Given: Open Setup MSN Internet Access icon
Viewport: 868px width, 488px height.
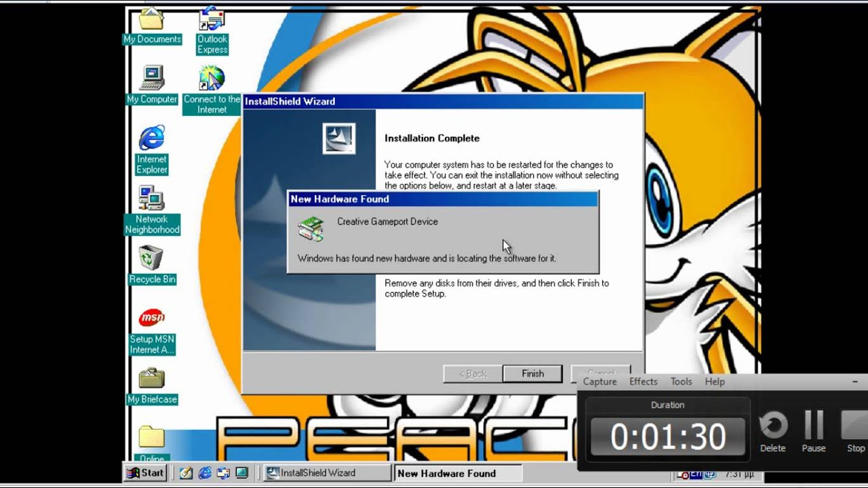Looking at the screenshot, I should [152, 331].
